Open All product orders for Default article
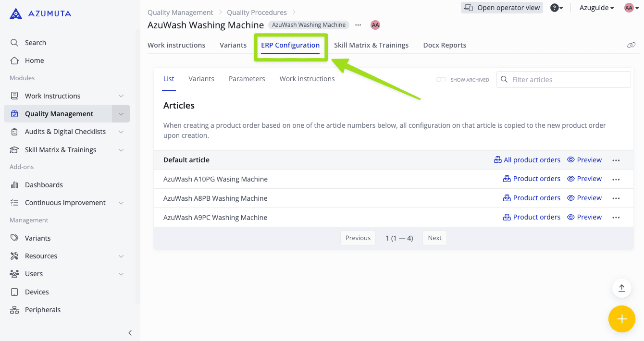The height and width of the screenshot is (341, 644). (527, 159)
